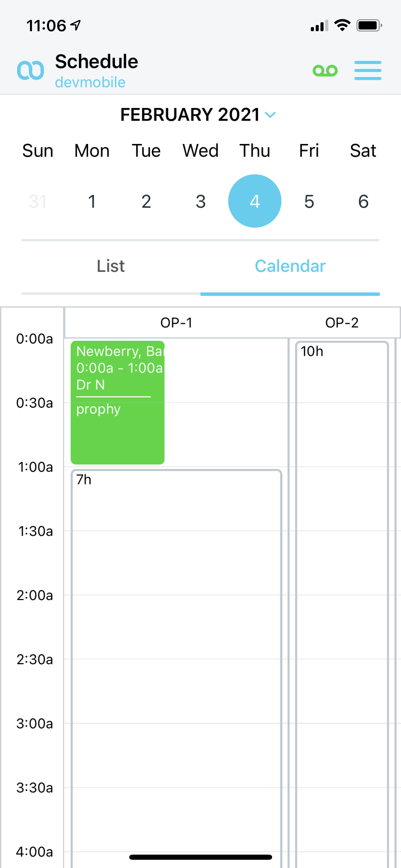This screenshot has width=401, height=868.
Task: Tap the OP-1 column header
Action: point(176,323)
